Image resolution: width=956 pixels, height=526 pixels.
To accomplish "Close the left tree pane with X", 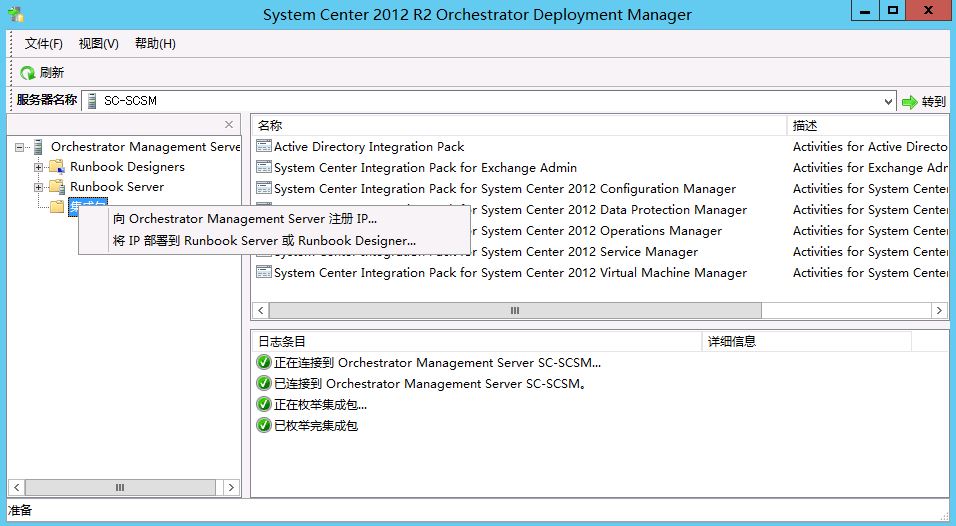I will tap(229, 124).
